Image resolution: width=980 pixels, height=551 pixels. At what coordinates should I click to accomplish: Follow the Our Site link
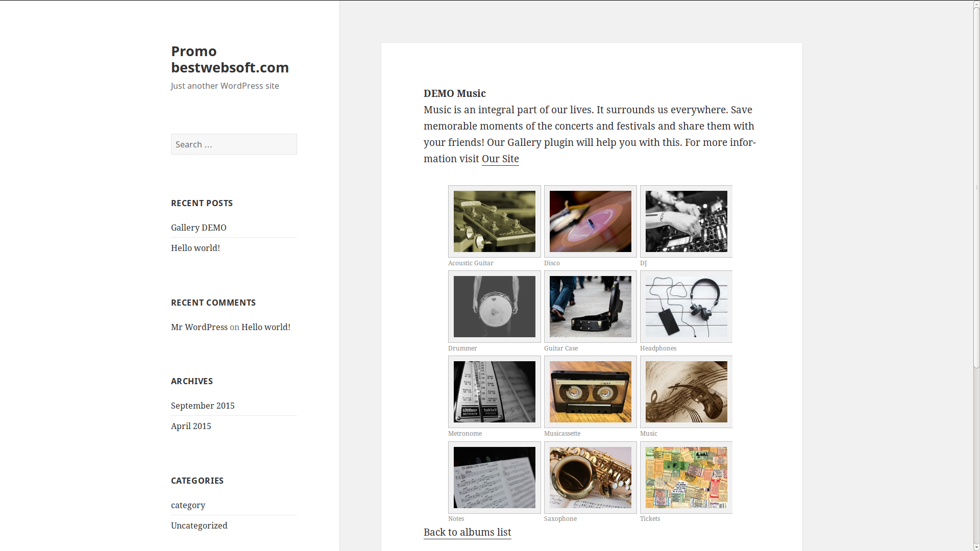[x=500, y=159]
